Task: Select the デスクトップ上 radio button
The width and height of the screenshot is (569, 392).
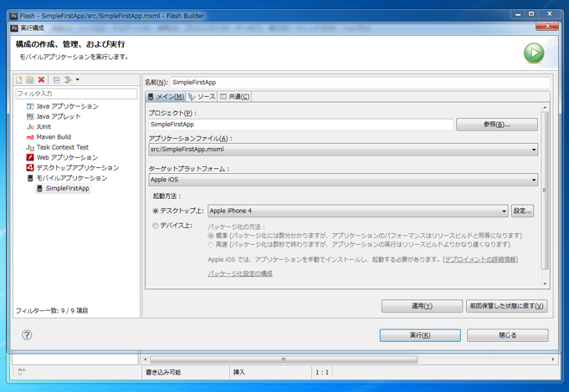Action: pyautogui.click(x=156, y=211)
